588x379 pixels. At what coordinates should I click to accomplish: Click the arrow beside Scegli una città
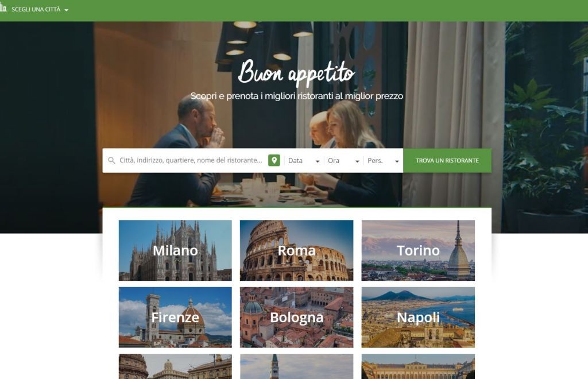click(x=67, y=10)
